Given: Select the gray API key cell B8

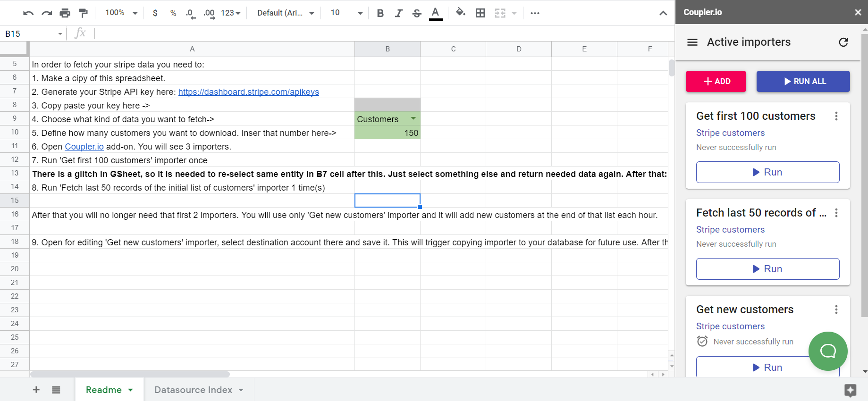Looking at the screenshot, I should (388, 105).
